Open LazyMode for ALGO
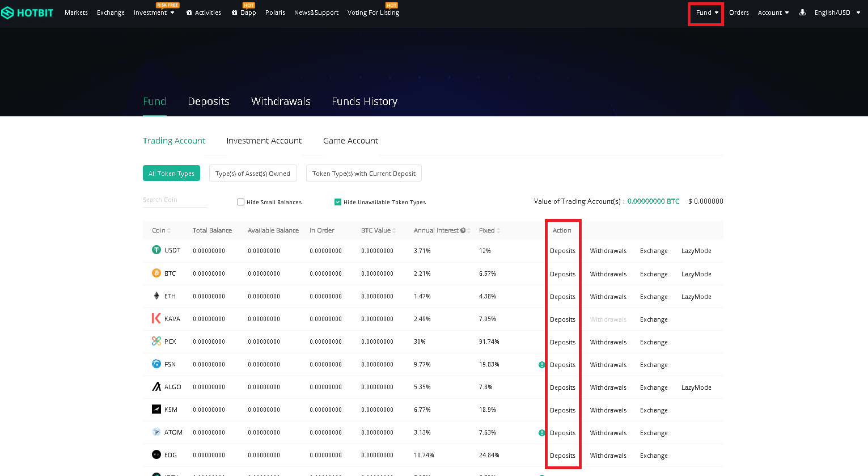868x476 pixels. pos(696,387)
